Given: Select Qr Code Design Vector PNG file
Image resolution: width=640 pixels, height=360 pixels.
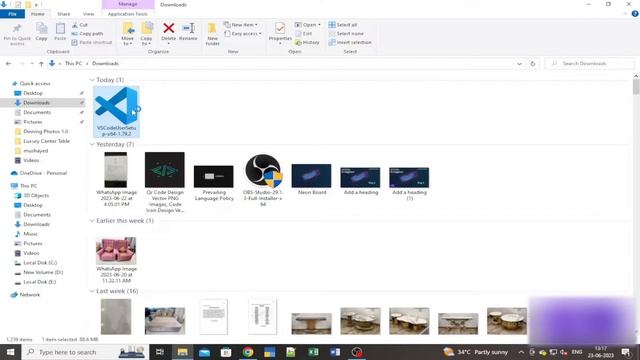Looking at the screenshot, I should click(165, 182).
